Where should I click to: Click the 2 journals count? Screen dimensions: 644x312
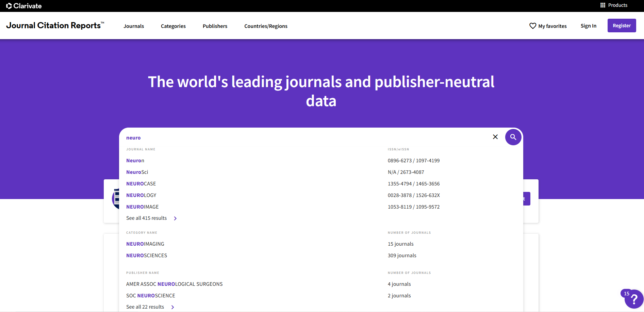tap(399, 296)
